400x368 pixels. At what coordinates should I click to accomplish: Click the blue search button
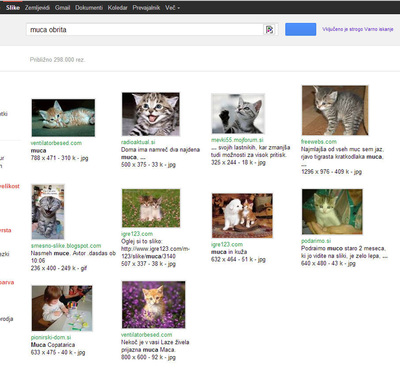(x=301, y=29)
